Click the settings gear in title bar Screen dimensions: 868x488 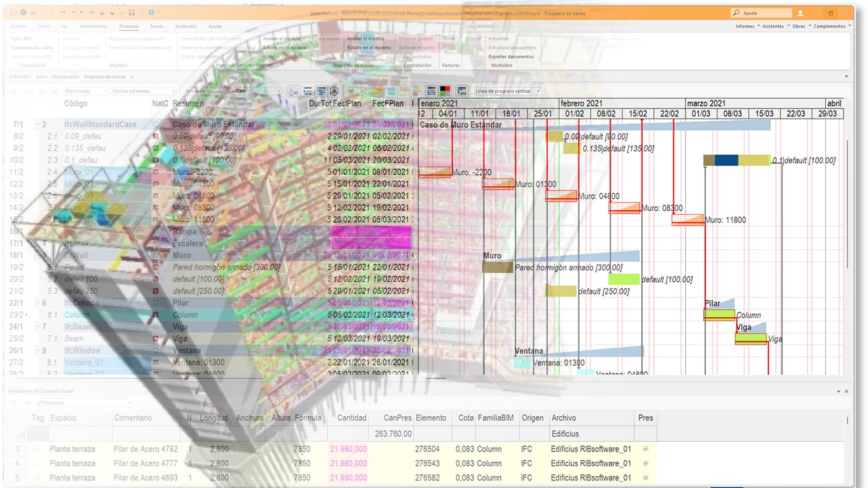pyautogui.click(x=23, y=12)
